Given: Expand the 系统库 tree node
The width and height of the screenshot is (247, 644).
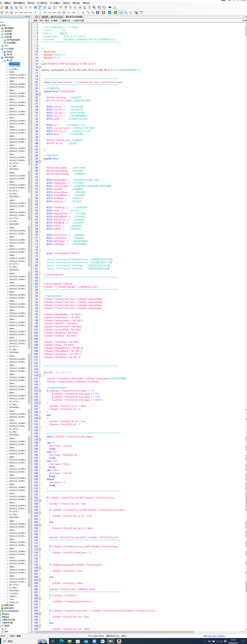Looking at the screenshot, I should pos(3,52).
